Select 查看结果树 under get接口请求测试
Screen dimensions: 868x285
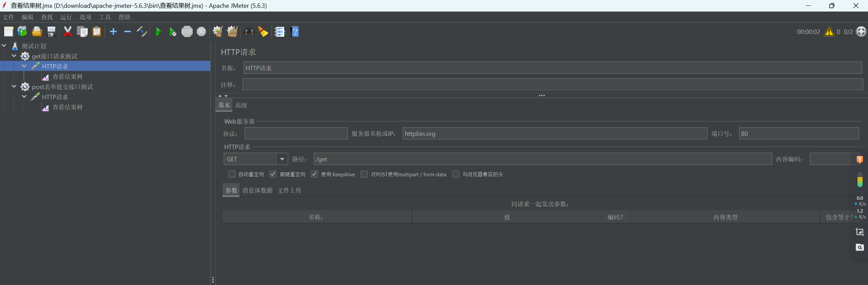click(67, 76)
